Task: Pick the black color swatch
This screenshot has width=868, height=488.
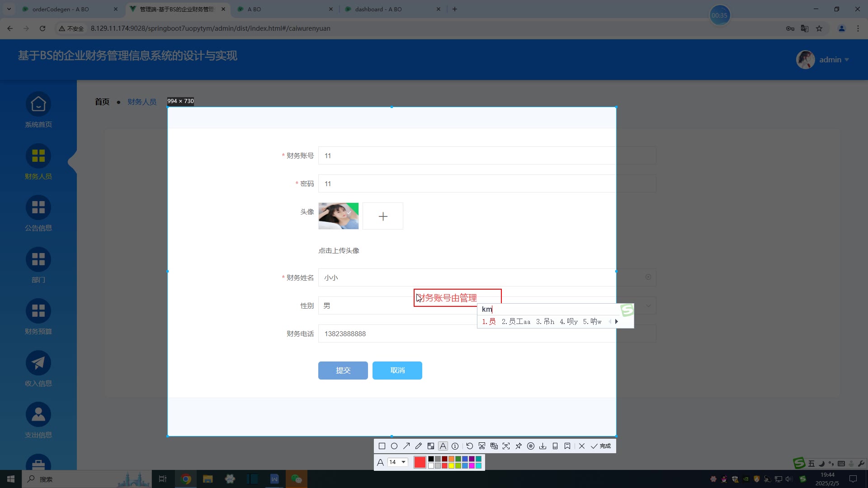Action: 431,459
